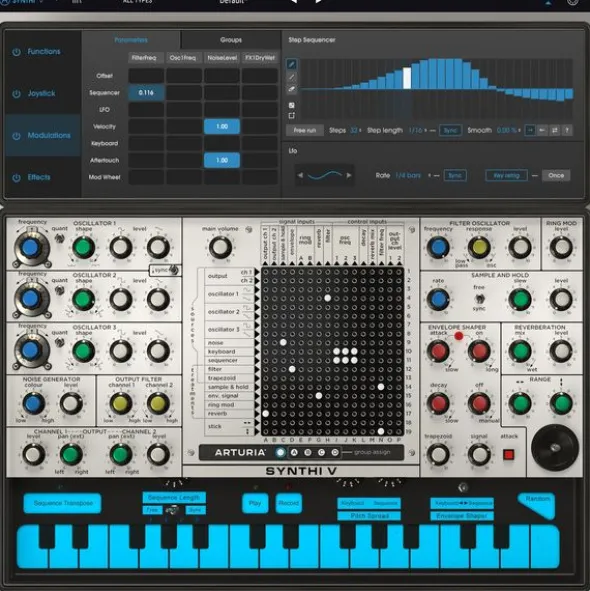Toggle power icon for Joystick
590x591 pixels.
16,93
